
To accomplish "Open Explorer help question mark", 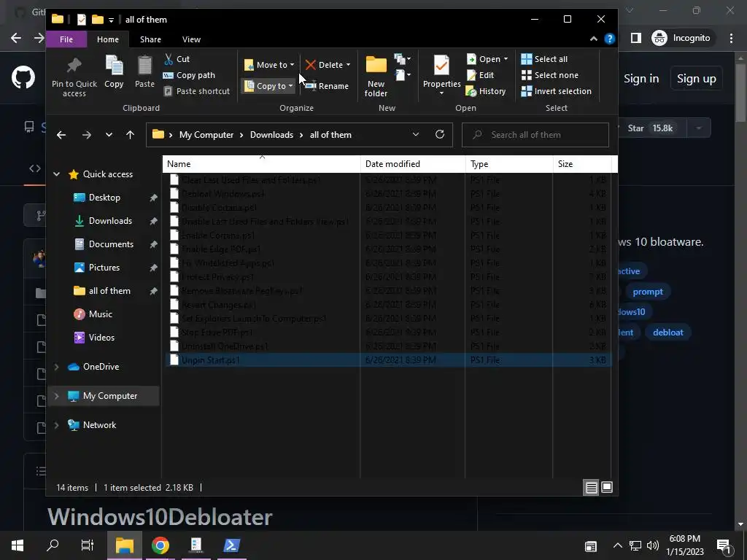I will pyautogui.click(x=609, y=39).
